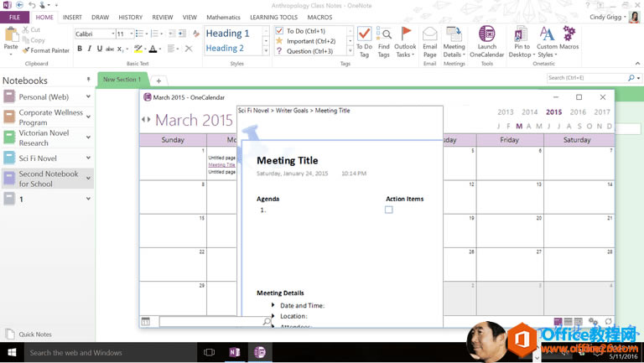This screenshot has width=644, height=363.
Task: Click the undo arrow in the quick access toolbar
Action: click(x=32, y=5)
